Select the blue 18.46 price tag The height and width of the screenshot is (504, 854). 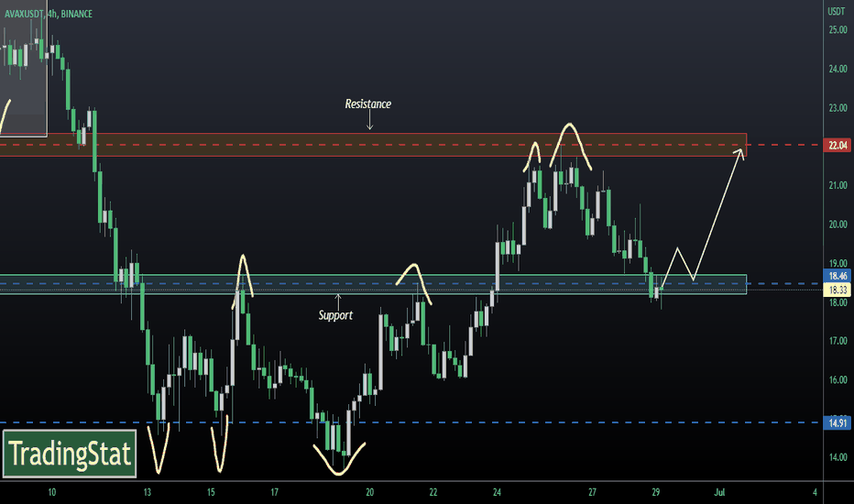pyautogui.click(x=838, y=276)
